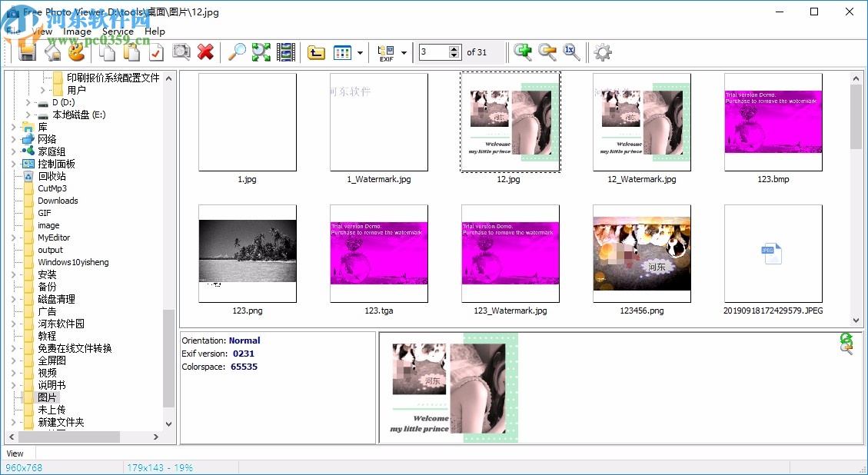Screen dimensions: 868x475
Task: Click the vertical scrollbar down arrow
Action: (855, 319)
